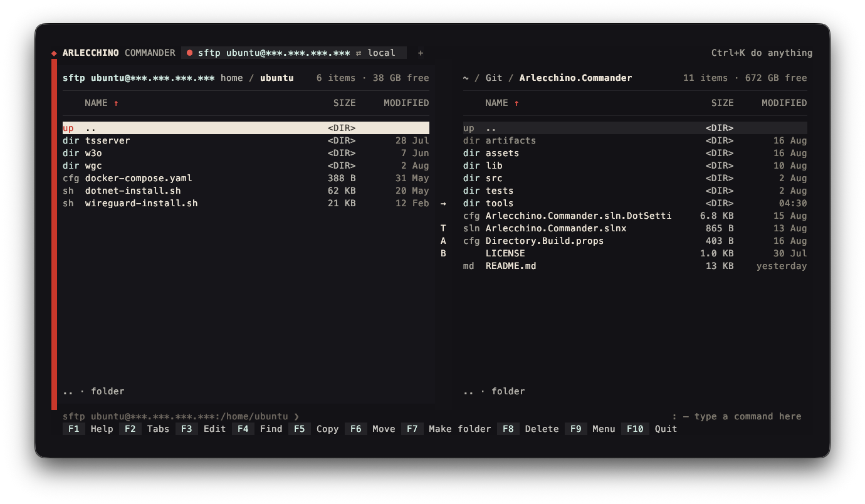The height and width of the screenshot is (504, 865).
Task: Click the sort arrow beside NAME in left panel
Action: pos(116,103)
